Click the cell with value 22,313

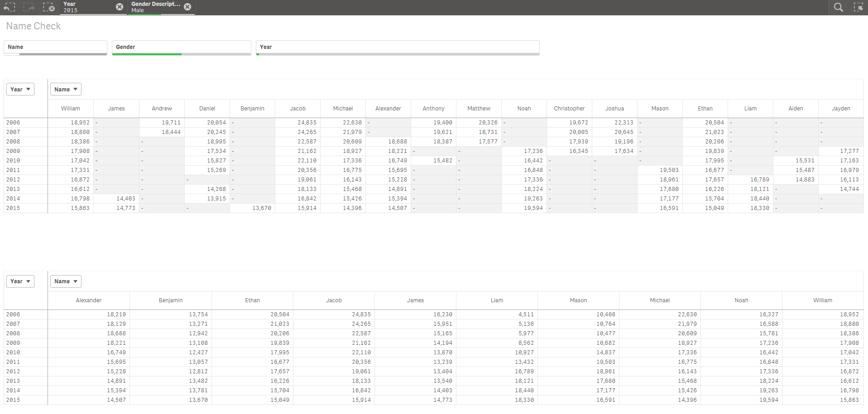[614, 123]
